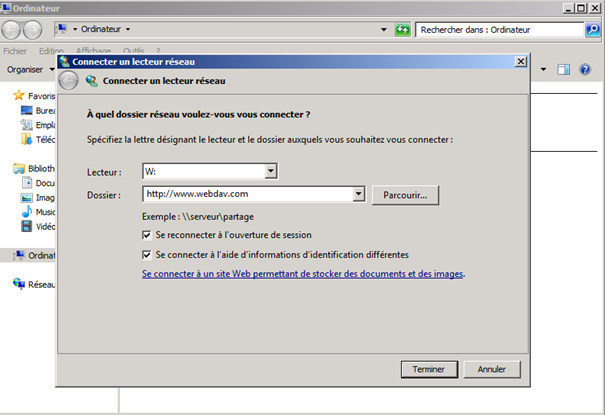The width and height of the screenshot is (605, 415).
Task: Open the Organiser dropdown in the toolbar
Action: (28, 69)
